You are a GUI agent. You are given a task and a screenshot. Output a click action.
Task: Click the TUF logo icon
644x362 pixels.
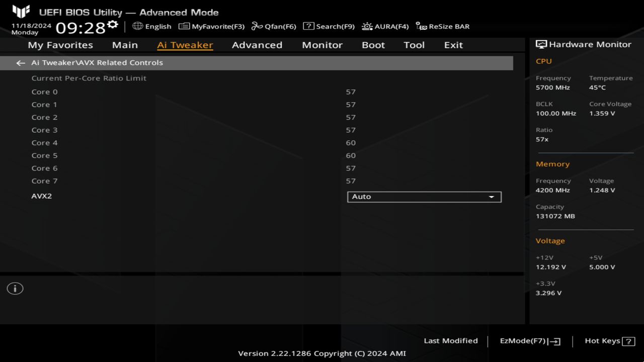[x=21, y=12]
